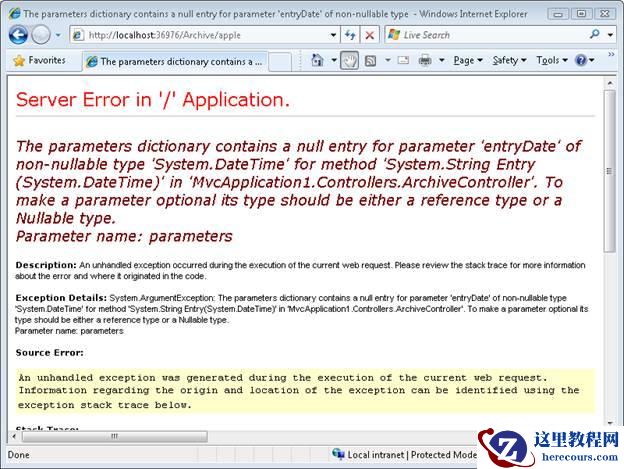The width and height of the screenshot is (624, 469).
Task: Click the hand pan tool icon
Action: coord(349,60)
